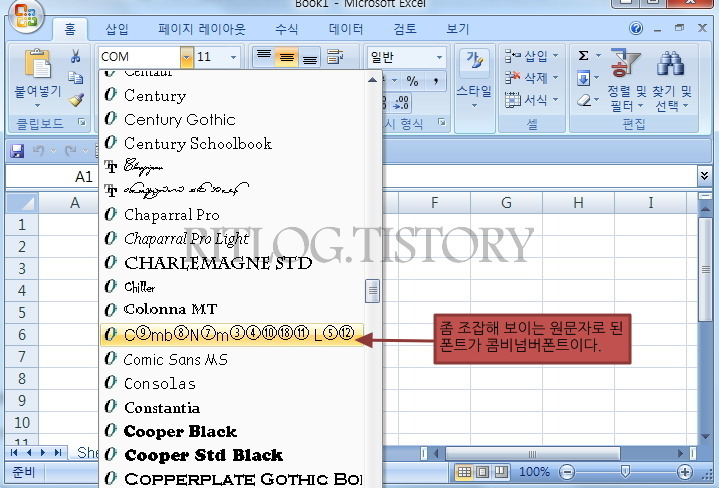Image resolution: width=719 pixels, height=488 pixels.
Task: Undo last action
Action: click(x=39, y=151)
